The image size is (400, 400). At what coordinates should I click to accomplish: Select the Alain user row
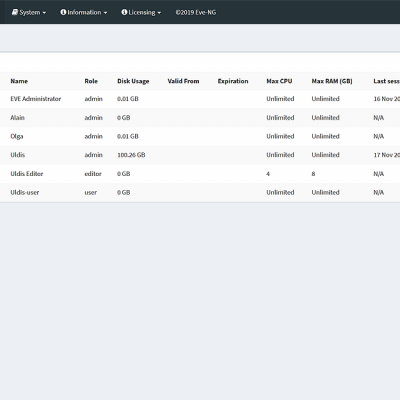point(200,118)
